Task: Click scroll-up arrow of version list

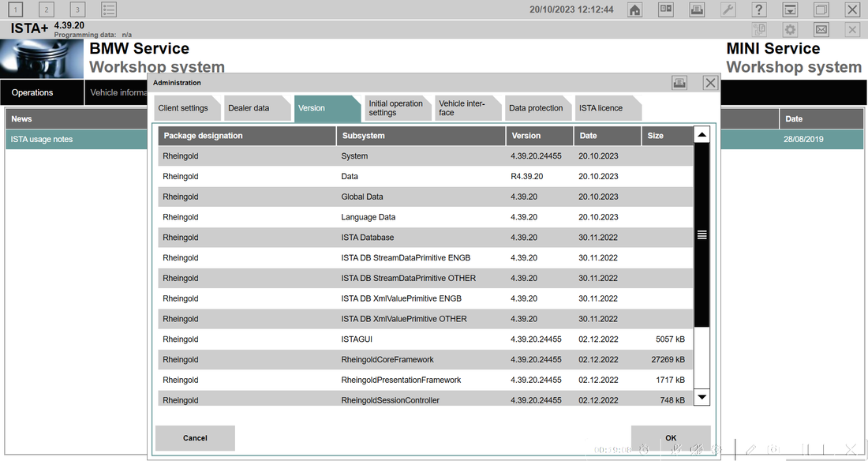Action: point(702,136)
